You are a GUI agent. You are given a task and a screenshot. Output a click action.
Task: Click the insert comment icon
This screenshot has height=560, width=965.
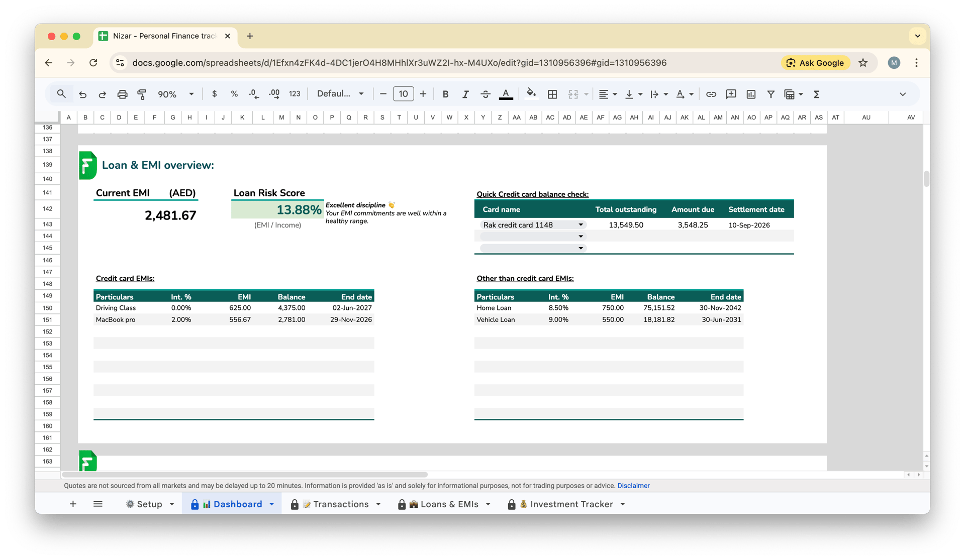pyautogui.click(x=731, y=94)
